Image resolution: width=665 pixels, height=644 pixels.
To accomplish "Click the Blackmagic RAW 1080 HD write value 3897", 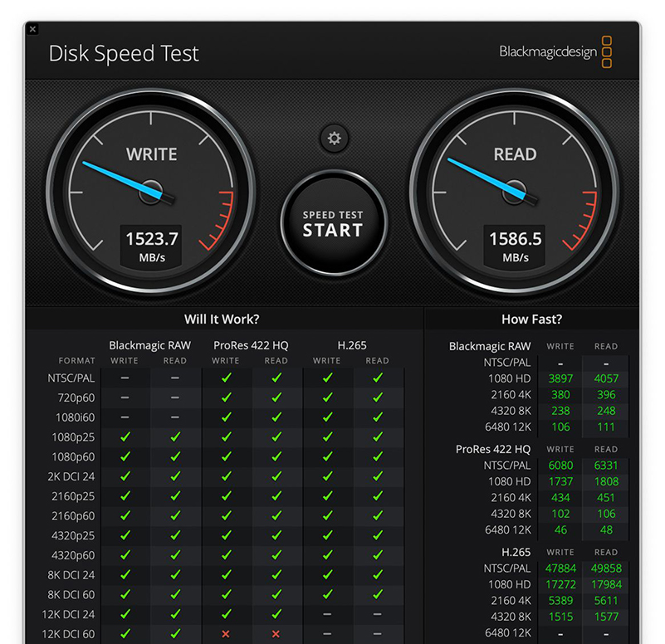I will coord(560,378).
